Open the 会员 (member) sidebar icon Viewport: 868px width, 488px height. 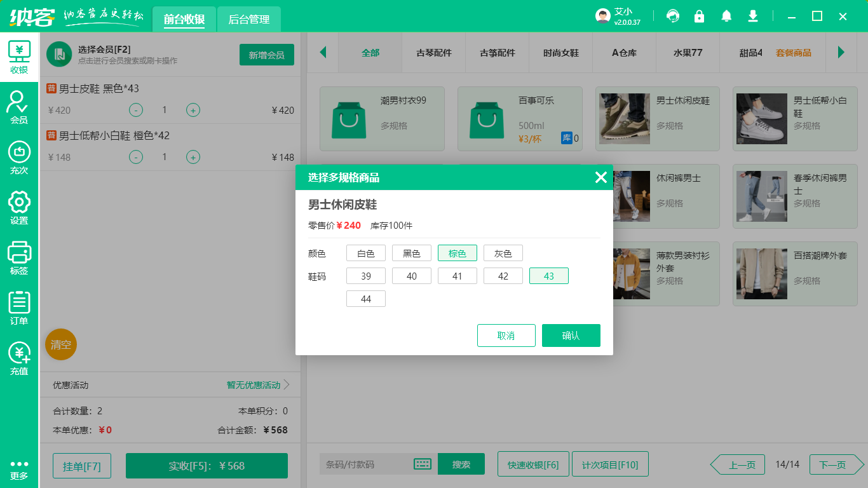click(x=19, y=107)
